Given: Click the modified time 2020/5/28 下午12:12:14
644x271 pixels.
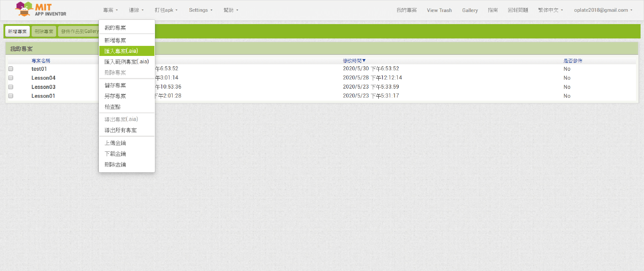Looking at the screenshot, I should click(x=372, y=78).
